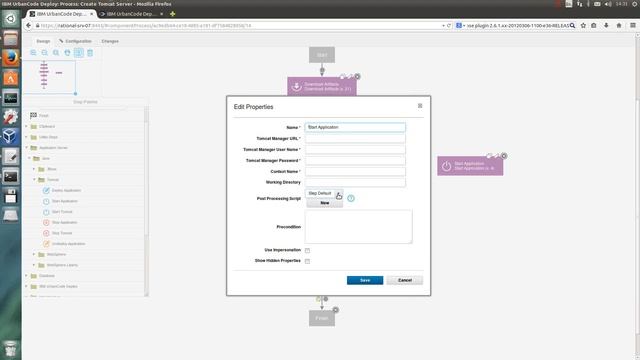
Task: Click the Firefox back navigation arrow
Action: point(28,25)
